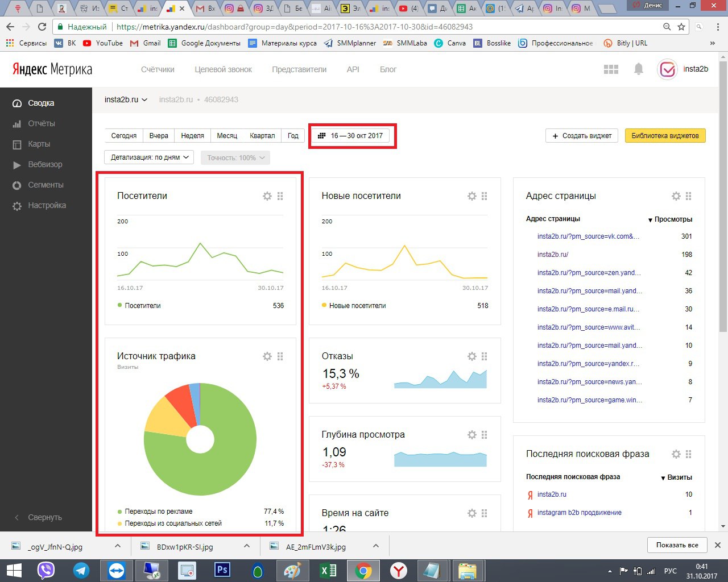Screen dimensions: 728x582
Task: Toggle Переходы по рекламе legend item
Action: (158, 512)
